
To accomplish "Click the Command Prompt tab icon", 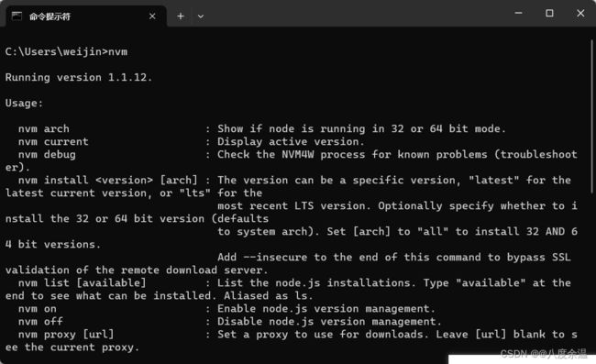I will 17,16.
